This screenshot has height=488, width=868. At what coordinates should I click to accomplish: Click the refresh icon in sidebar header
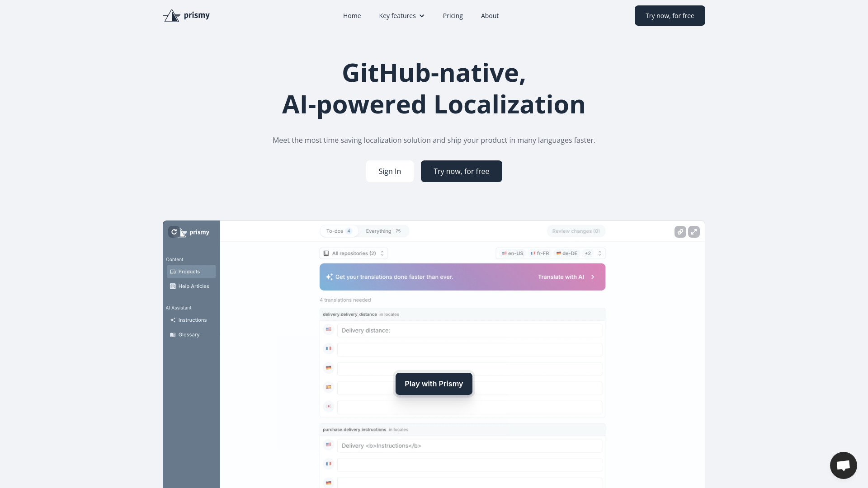(174, 231)
